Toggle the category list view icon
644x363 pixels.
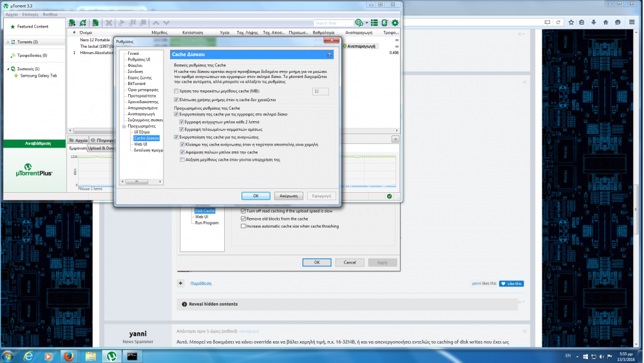[x=375, y=23]
